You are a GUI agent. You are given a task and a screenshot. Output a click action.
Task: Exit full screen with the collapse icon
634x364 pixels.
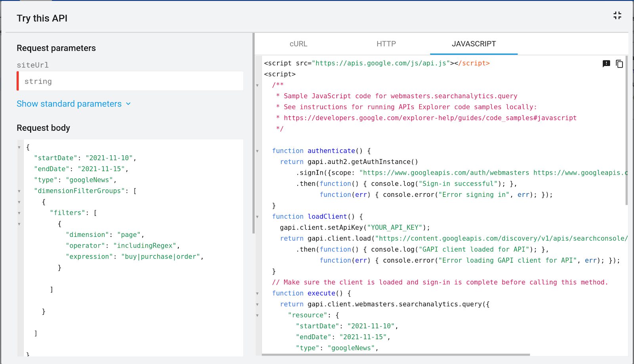(617, 15)
